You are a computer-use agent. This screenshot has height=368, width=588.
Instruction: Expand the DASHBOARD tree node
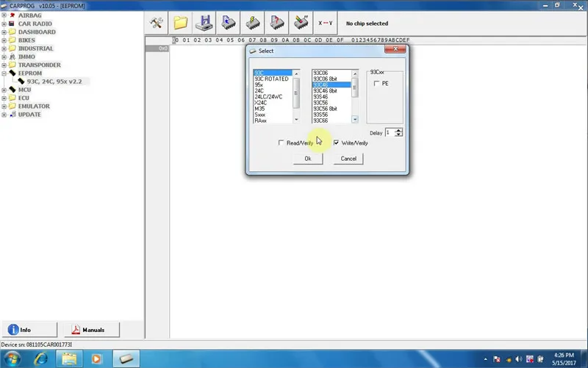[4, 32]
